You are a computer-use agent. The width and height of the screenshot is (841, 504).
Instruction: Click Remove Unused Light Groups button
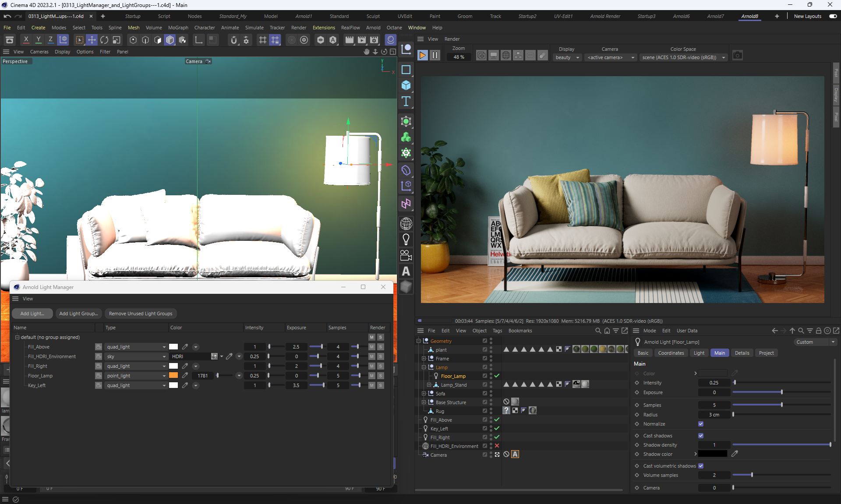click(x=141, y=314)
